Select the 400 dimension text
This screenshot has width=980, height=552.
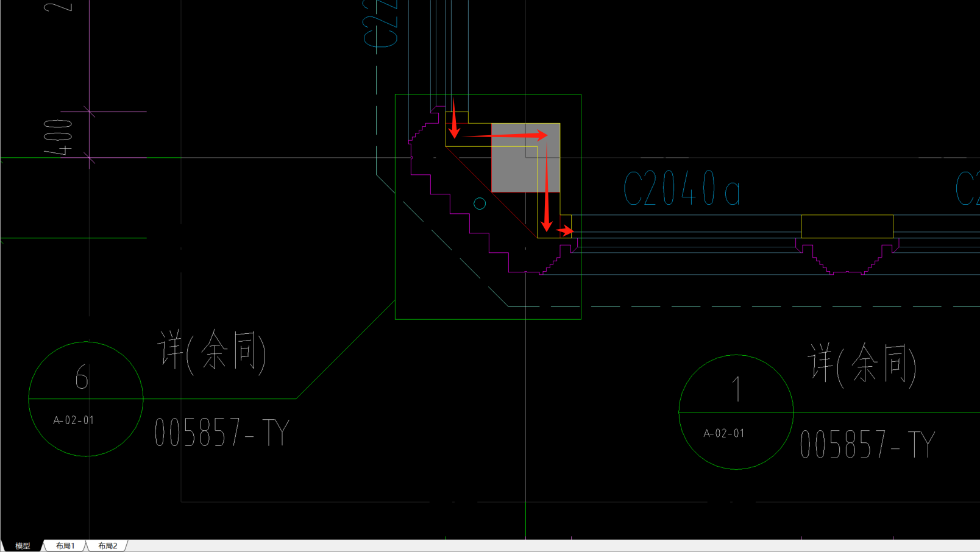pyautogui.click(x=59, y=136)
